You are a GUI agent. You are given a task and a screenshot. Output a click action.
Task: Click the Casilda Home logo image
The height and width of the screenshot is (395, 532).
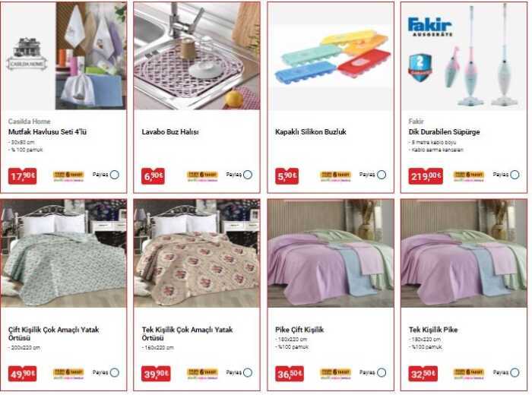27,54
